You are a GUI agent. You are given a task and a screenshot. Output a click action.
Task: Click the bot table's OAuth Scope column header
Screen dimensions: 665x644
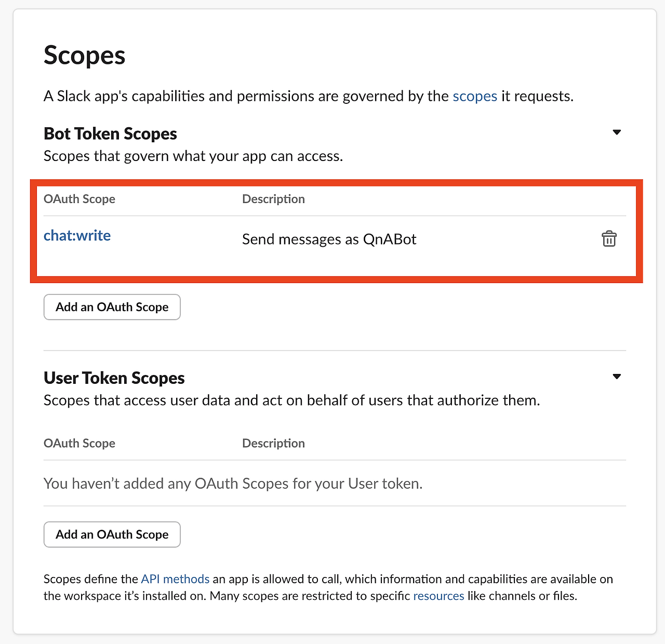(x=79, y=199)
